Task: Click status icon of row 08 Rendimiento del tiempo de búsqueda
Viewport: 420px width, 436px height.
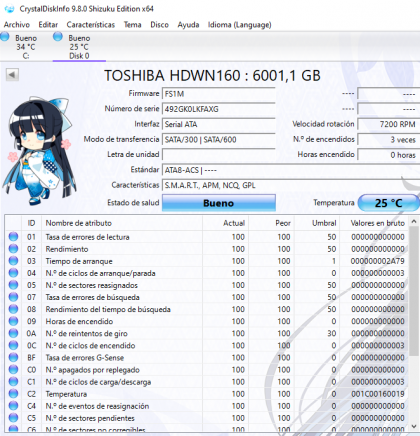Action: pos(13,309)
